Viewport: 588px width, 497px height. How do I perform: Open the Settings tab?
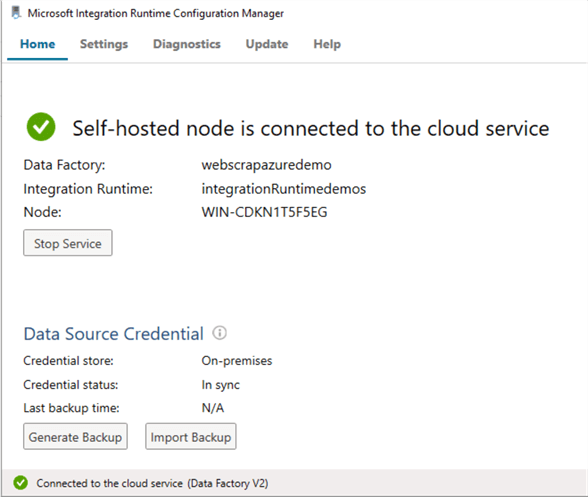click(104, 44)
